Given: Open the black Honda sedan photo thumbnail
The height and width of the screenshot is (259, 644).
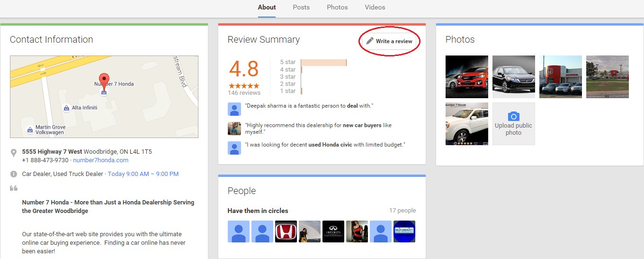Looking at the screenshot, I should (514, 77).
